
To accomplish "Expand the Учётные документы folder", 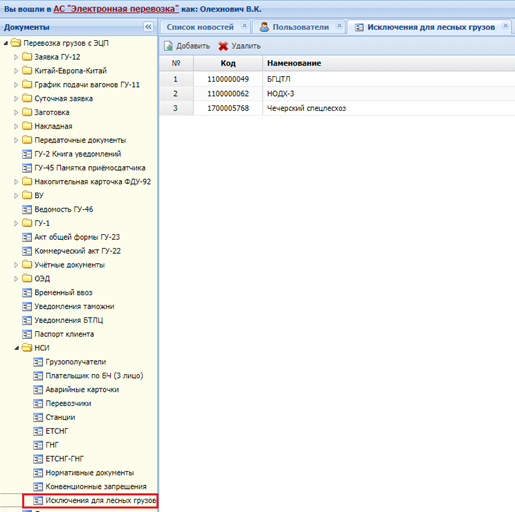I will [x=16, y=265].
